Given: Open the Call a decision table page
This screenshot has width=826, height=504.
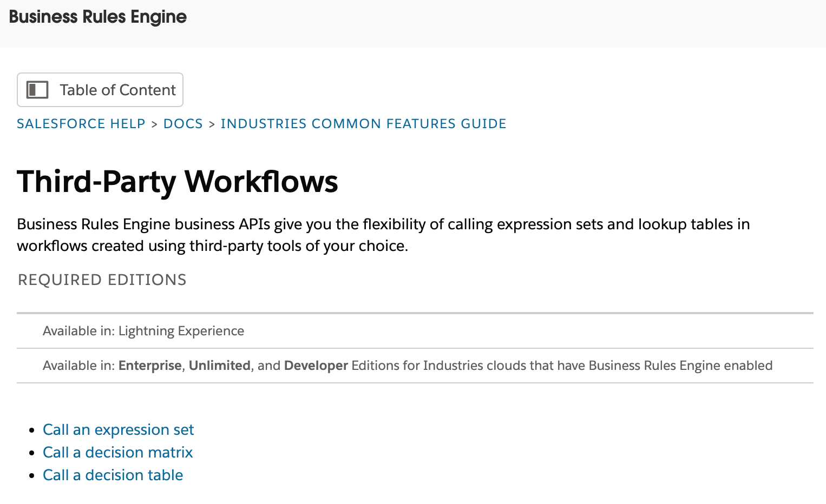Looking at the screenshot, I should (x=113, y=475).
